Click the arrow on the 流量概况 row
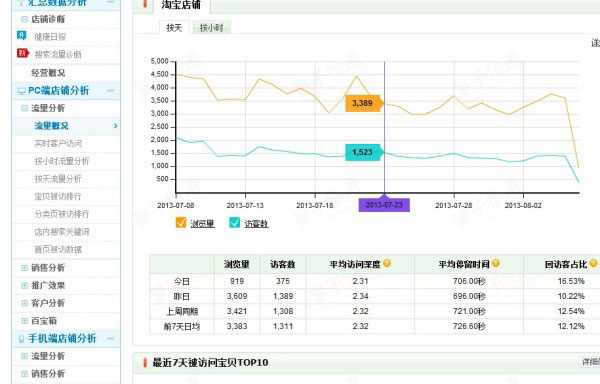Screen dimensions: 600x384 click(116, 126)
